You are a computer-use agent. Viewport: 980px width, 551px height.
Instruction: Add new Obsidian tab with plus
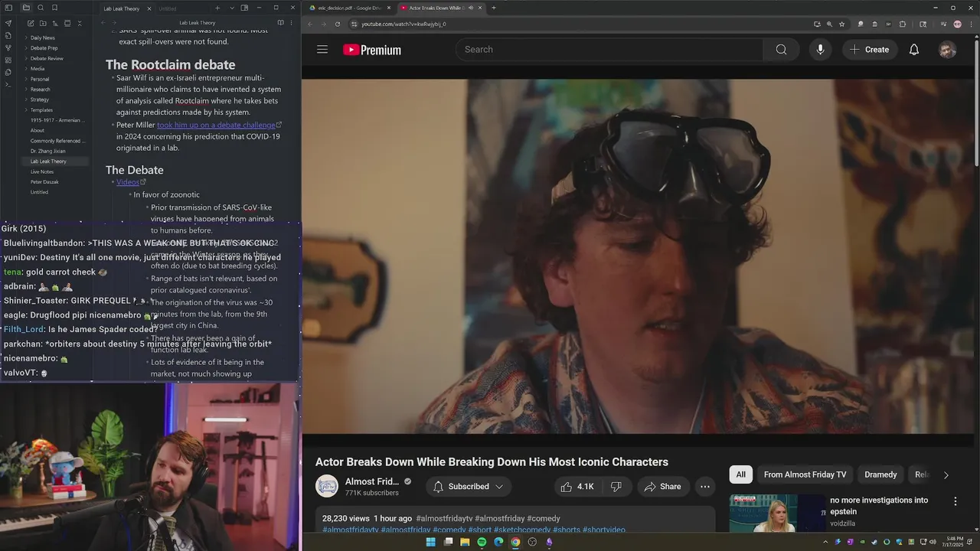click(x=217, y=8)
